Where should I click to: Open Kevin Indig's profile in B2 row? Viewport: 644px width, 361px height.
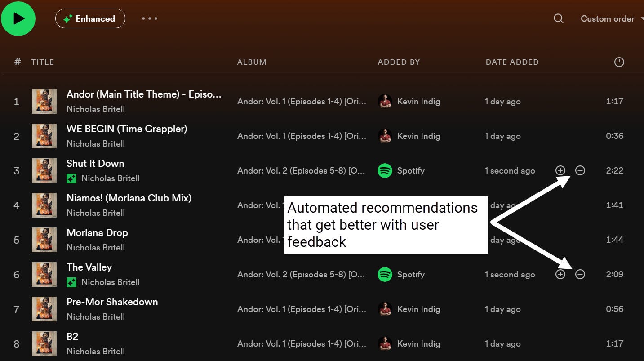pos(418,344)
